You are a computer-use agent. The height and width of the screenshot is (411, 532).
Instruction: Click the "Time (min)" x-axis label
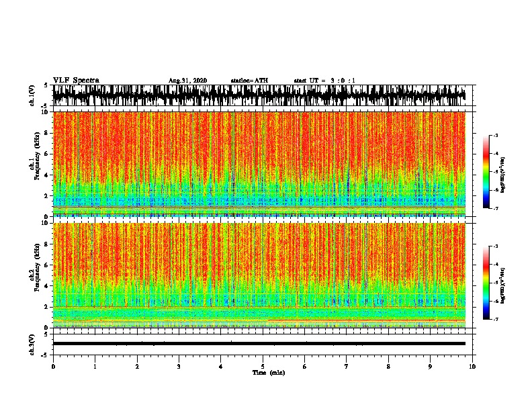(x=269, y=373)
